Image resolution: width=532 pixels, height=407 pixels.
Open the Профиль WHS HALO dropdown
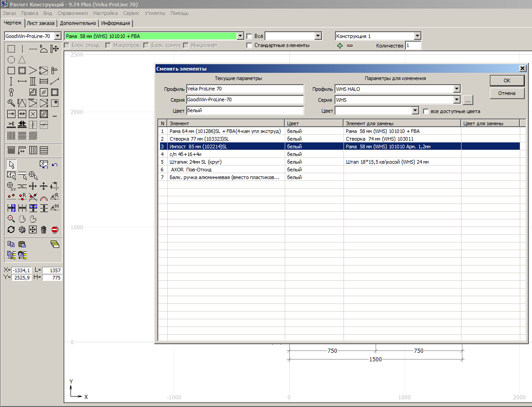click(457, 89)
